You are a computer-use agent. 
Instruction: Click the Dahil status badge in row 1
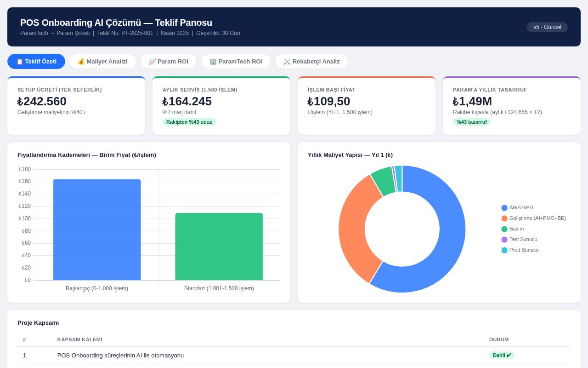pos(502,355)
